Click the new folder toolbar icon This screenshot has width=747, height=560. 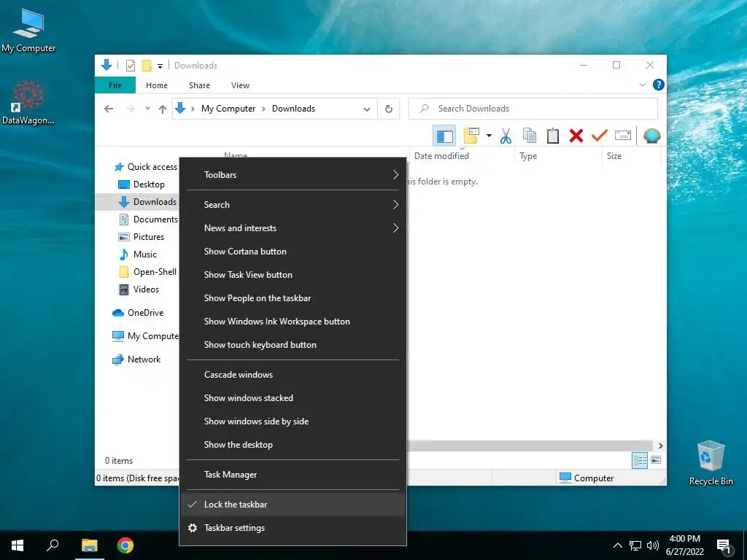pos(471,136)
